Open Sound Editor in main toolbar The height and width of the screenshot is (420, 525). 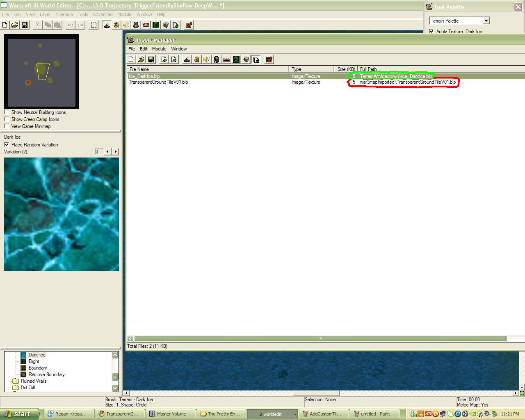[x=126, y=25]
